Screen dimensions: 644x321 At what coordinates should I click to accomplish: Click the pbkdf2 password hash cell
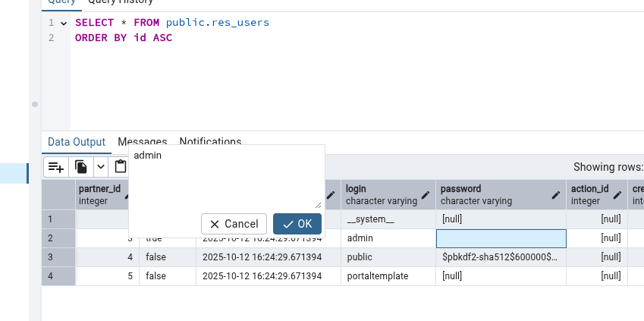pyautogui.click(x=501, y=257)
